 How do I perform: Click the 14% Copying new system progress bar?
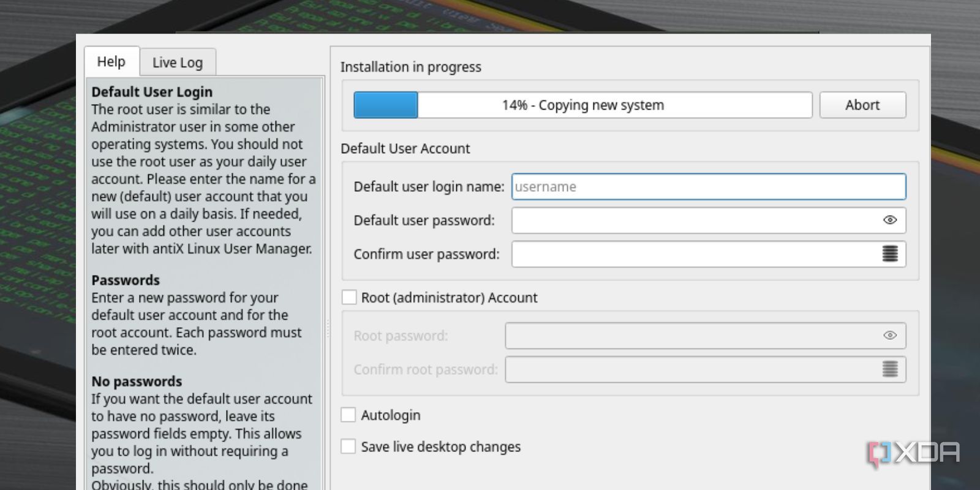tap(583, 105)
